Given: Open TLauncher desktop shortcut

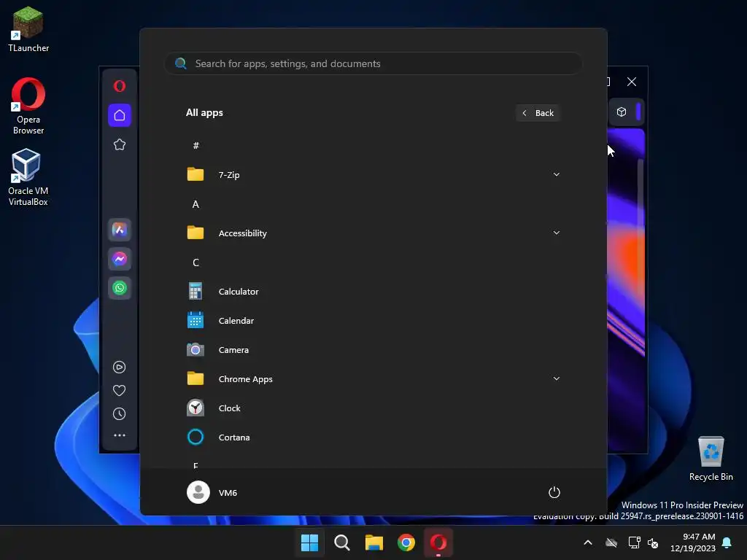Looking at the screenshot, I should tap(28, 29).
